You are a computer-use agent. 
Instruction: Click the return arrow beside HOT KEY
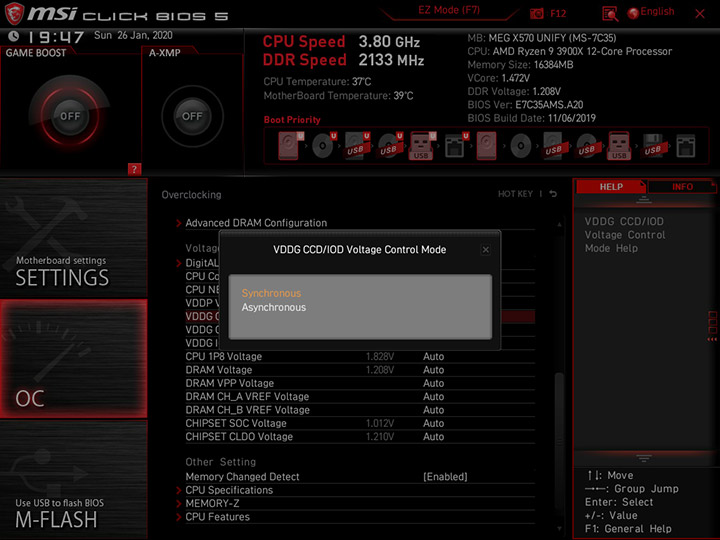tap(553, 194)
